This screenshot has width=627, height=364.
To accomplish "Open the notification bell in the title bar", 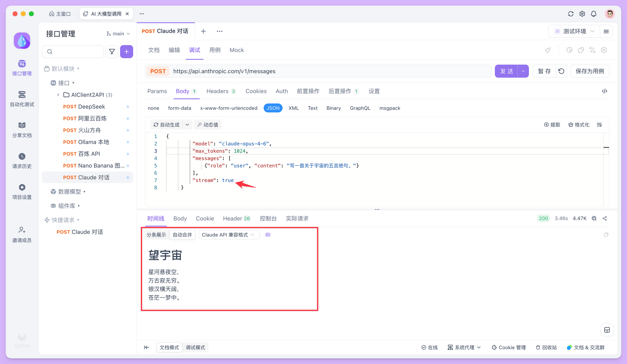I will tap(593, 13).
